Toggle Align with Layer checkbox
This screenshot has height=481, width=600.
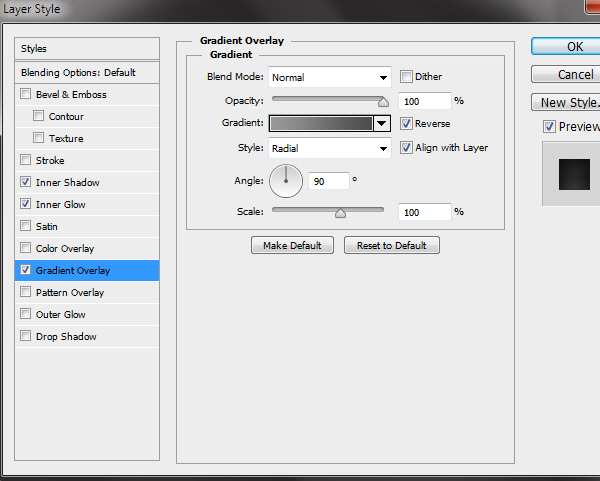[407, 148]
